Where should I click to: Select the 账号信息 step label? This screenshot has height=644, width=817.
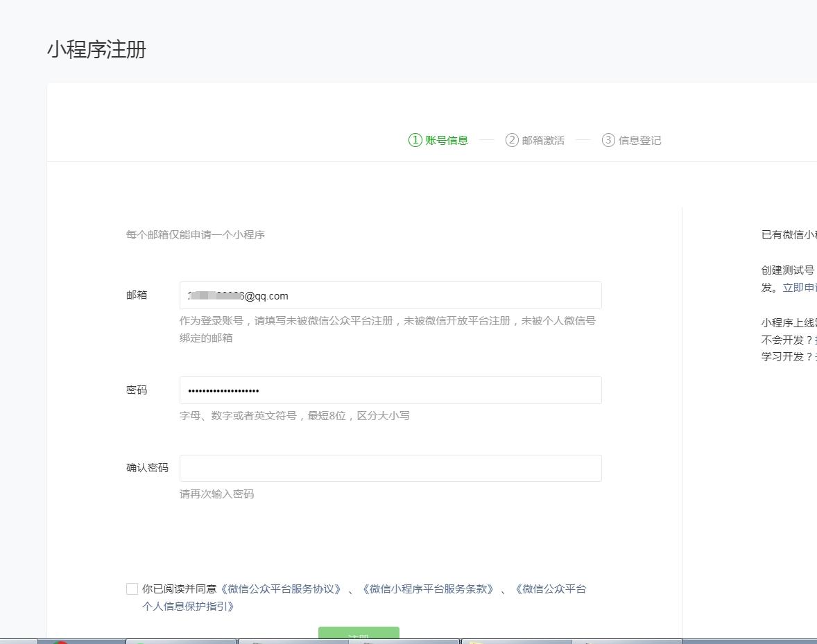click(447, 140)
